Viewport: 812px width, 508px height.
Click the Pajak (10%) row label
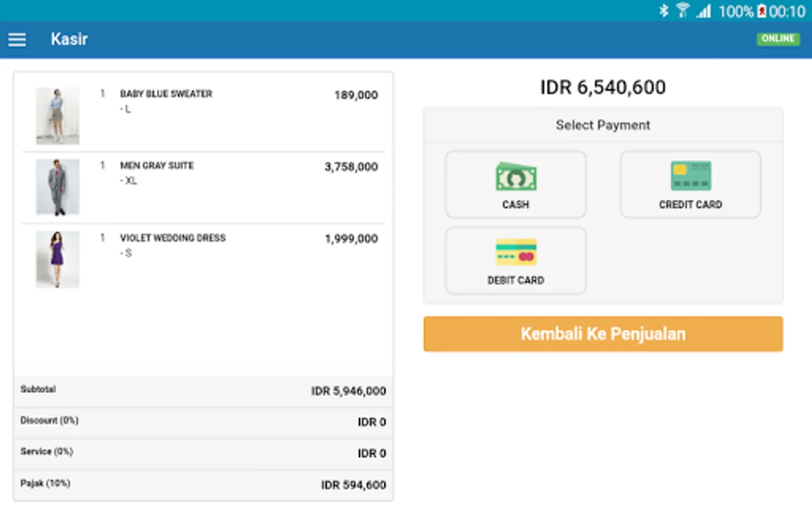click(45, 483)
